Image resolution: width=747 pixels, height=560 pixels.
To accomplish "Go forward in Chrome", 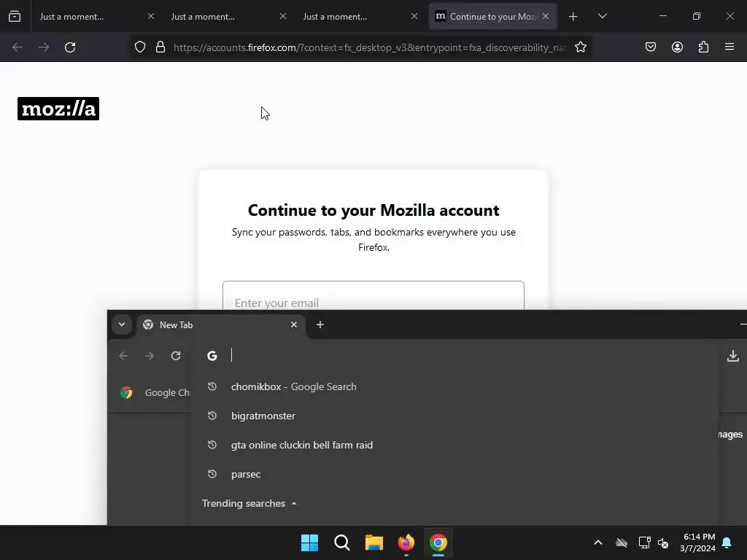I will coord(150,356).
